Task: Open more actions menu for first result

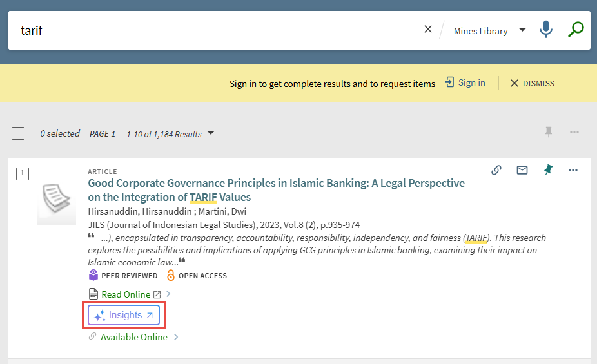Action: point(573,170)
